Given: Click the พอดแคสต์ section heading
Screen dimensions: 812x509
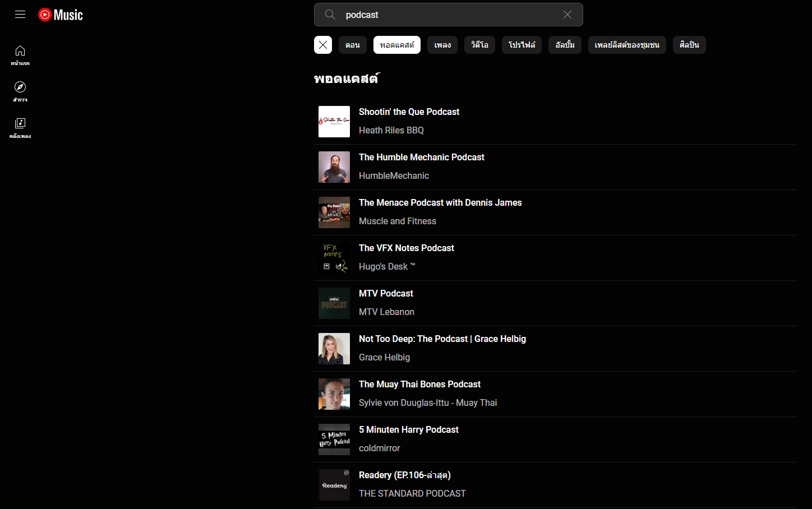Looking at the screenshot, I should (x=347, y=78).
